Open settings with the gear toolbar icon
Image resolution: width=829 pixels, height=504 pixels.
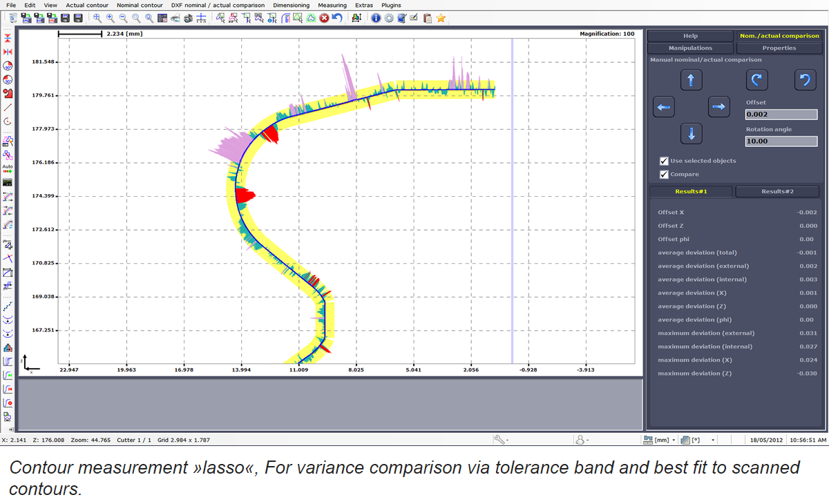click(388, 18)
